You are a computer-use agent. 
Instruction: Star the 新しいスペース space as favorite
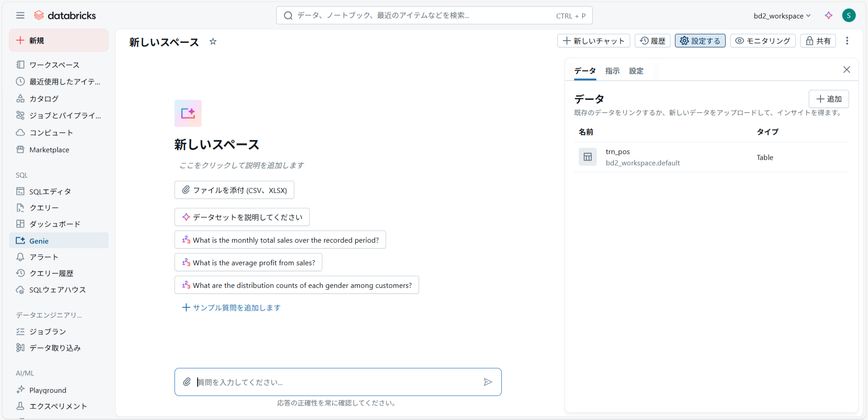click(213, 42)
